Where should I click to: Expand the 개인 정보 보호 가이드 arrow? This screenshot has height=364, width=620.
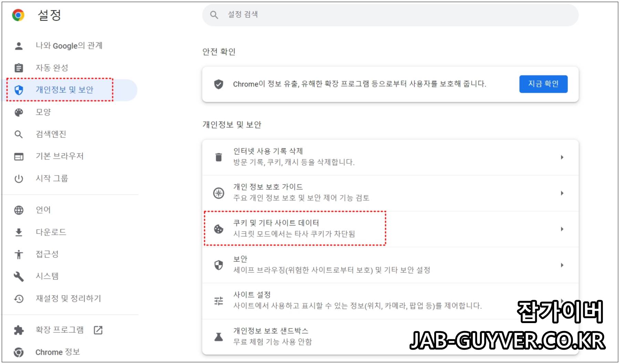(562, 193)
